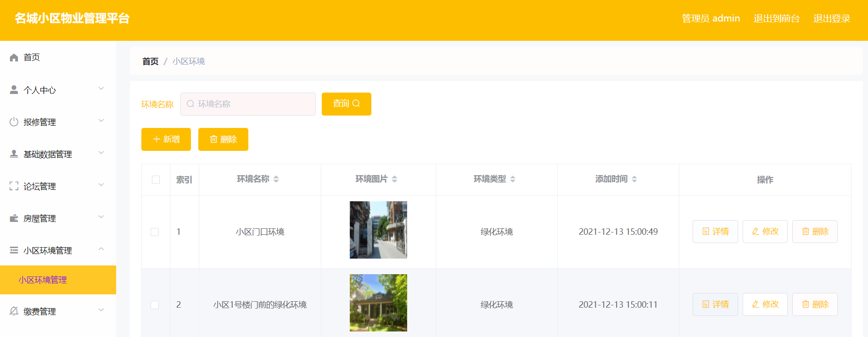Expand the 报修管理 menu chevron
868x337 pixels.
click(101, 121)
